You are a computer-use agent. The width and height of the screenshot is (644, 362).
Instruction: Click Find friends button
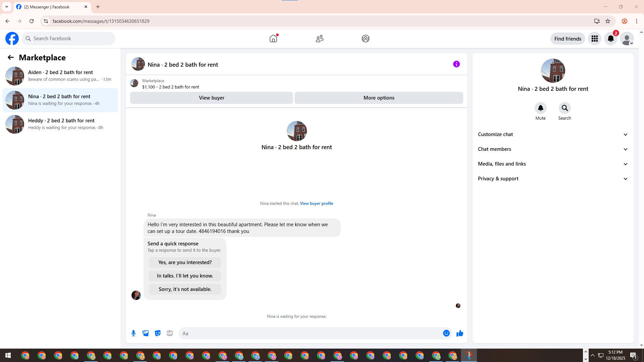click(x=568, y=39)
